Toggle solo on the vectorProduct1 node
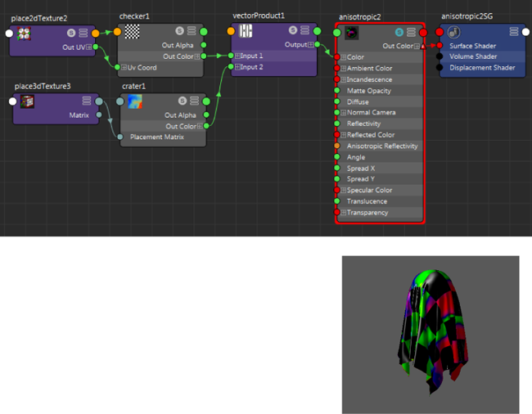 (x=293, y=30)
